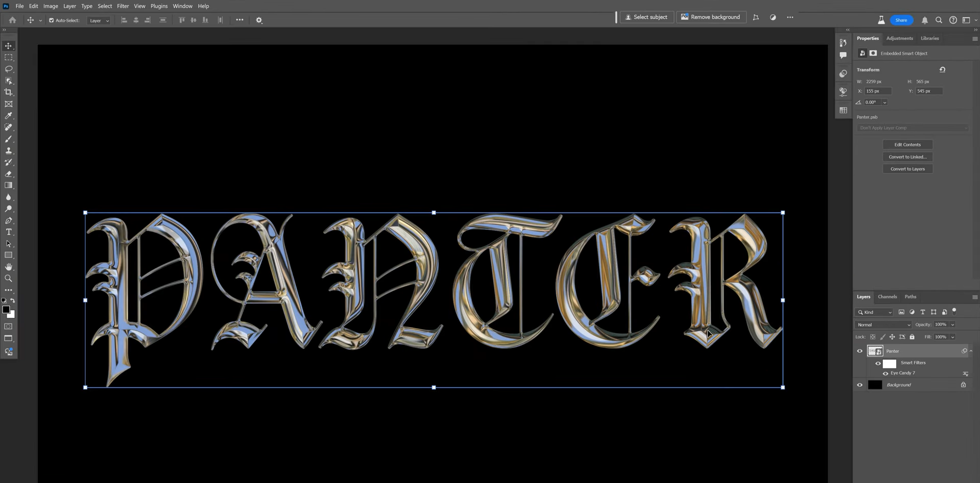Click the foreground color swatch

tap(6, 310)
